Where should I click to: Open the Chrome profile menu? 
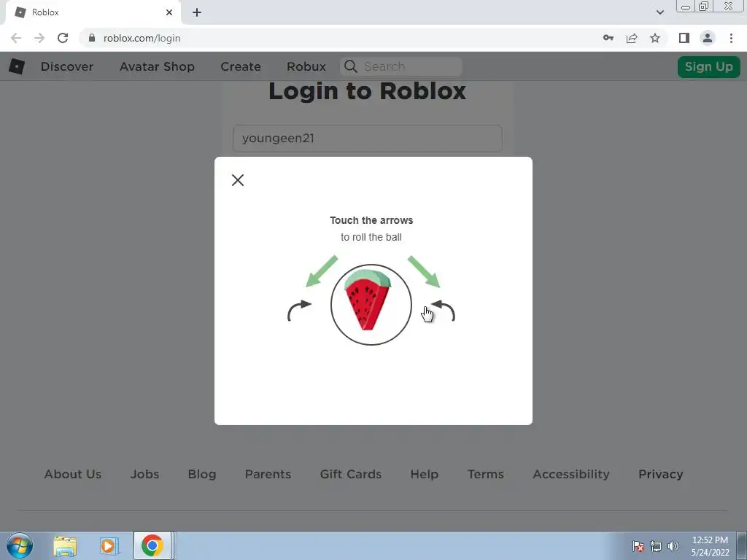coord(708,38)
